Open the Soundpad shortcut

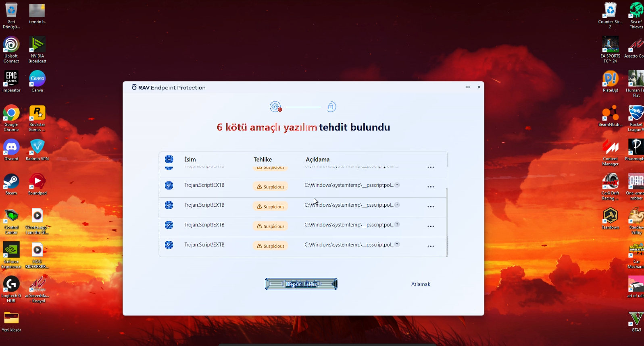37,184
